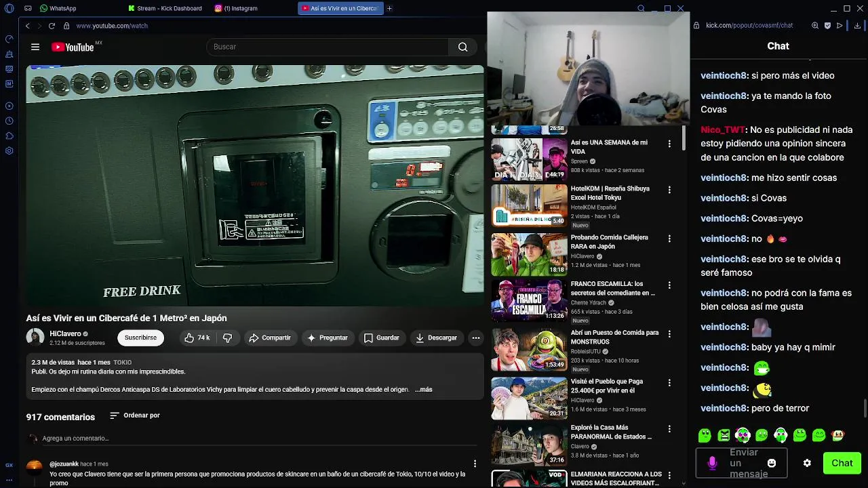Download video with Descargar

click(436, 338)
